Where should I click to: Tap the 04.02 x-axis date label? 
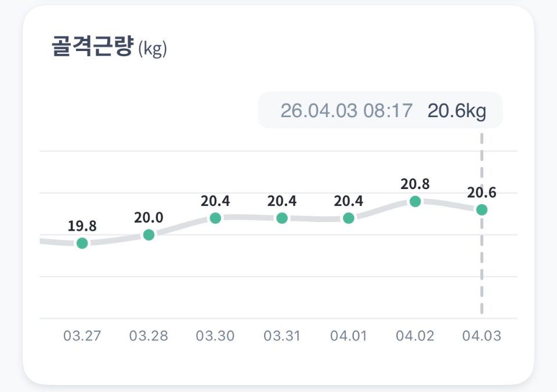pos(415,336)
